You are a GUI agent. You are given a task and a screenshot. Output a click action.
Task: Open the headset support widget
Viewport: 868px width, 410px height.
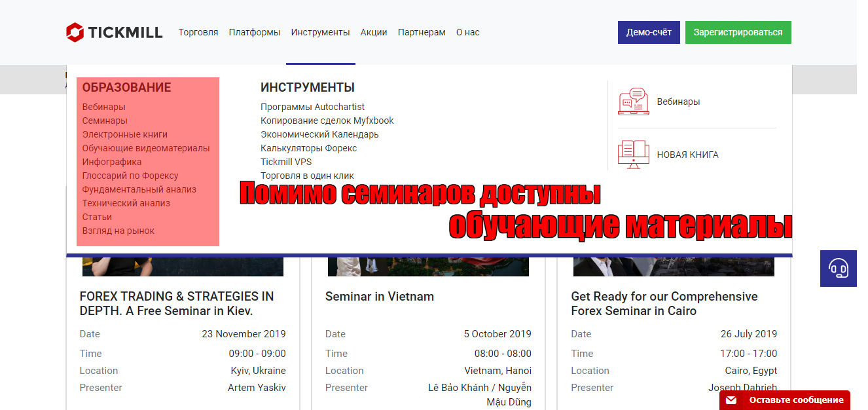pos(839,269)
